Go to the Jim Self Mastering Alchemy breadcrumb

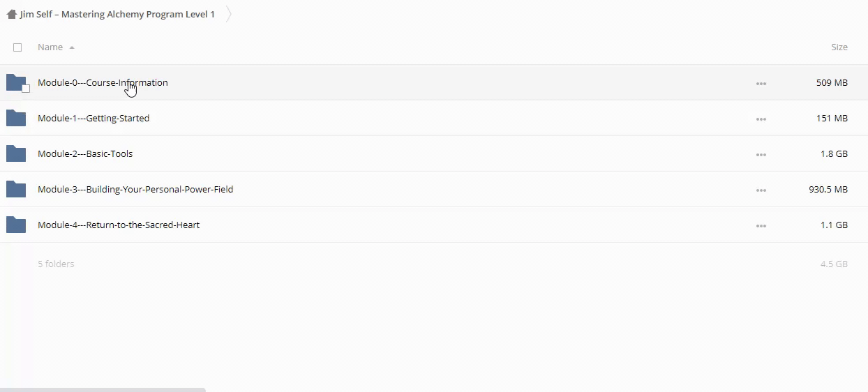(117, 14)
